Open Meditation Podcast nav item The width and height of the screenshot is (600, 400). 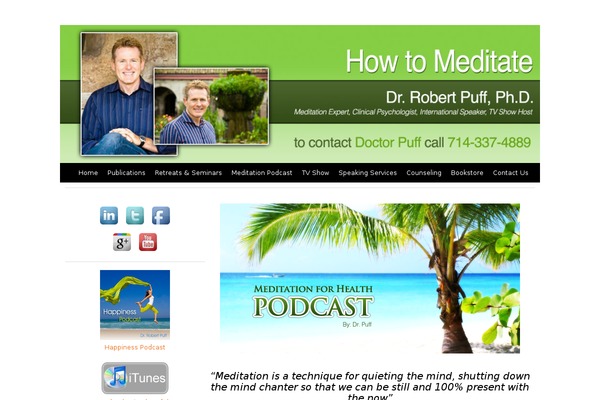tap(262, 173)
